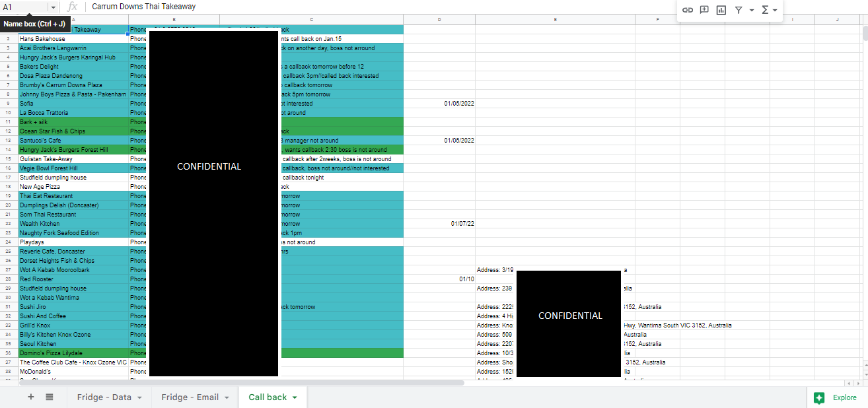868x408 pixels.
Task: Select the La Bocca Trattoria cell
Action: (73, 113)
